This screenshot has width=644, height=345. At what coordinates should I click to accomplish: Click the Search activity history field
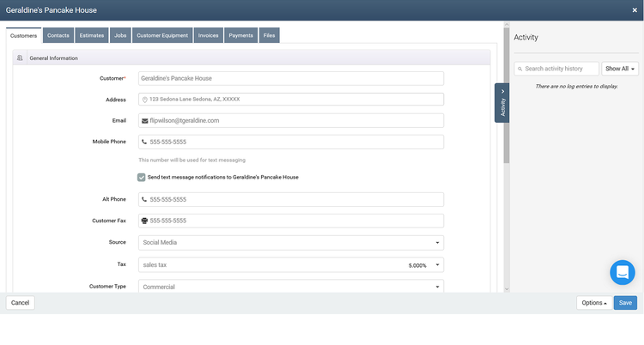556,69
